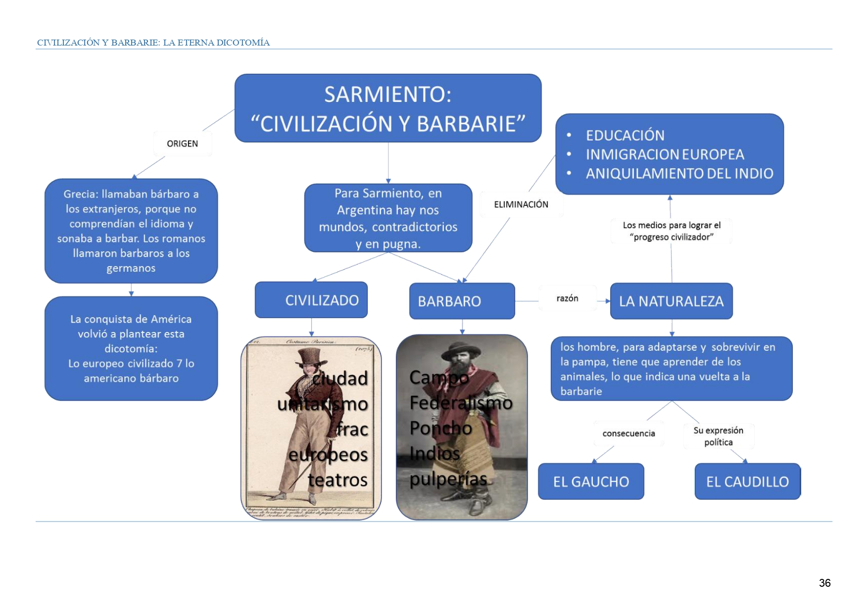Click the "Su expresión política" label
This screenshot has height=614, width=868.
[x=718, y=436]
